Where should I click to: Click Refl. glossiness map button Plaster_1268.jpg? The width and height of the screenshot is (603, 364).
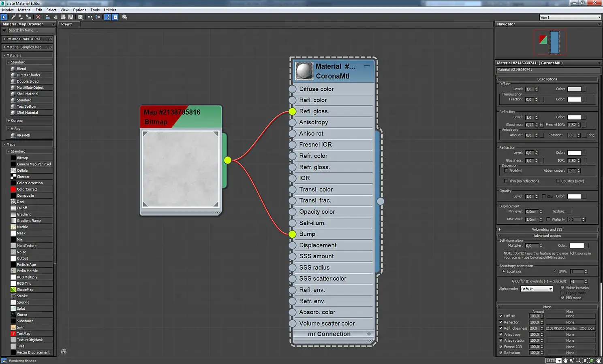[570, 328]
